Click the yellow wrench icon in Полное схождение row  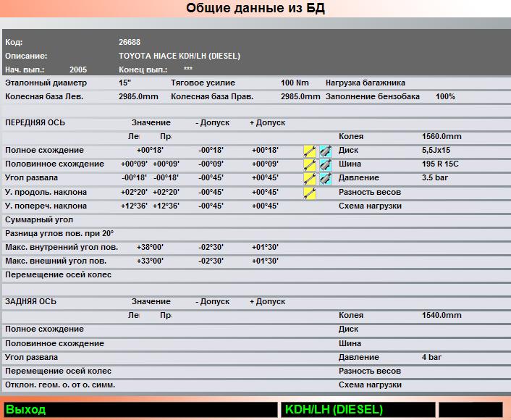point(310,151)
